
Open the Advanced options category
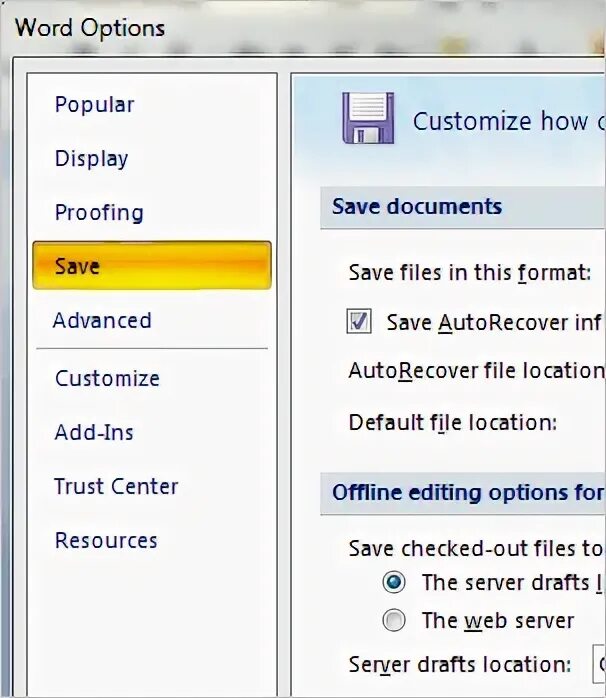click(x=102, y=320)
